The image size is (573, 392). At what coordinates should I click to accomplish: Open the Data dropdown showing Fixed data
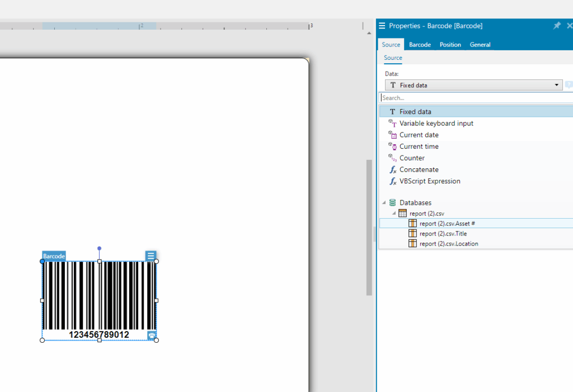point(557,84)
